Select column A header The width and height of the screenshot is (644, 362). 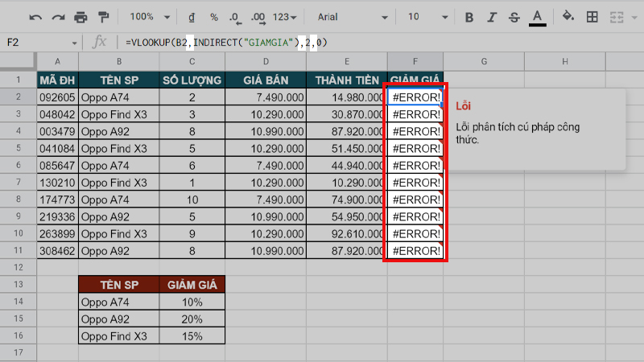point(57,62)
